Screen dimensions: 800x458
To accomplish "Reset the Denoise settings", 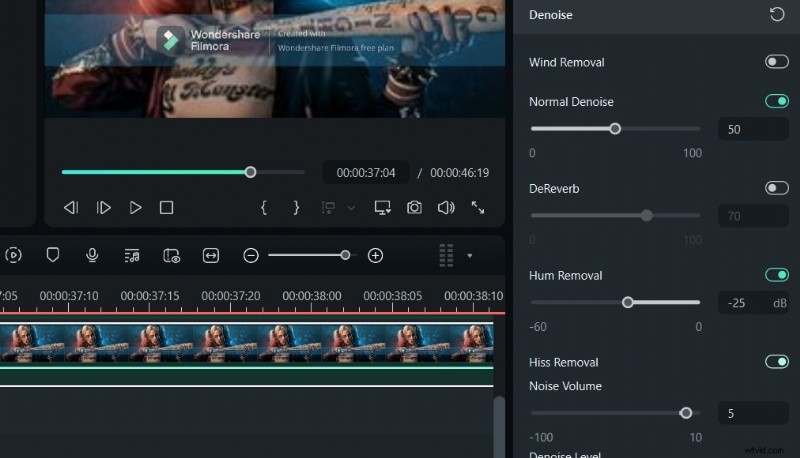I will coord(777,14).
